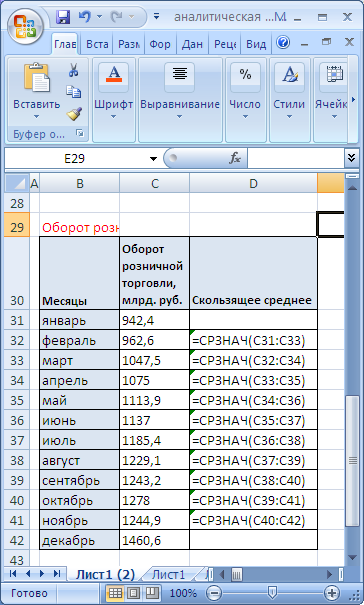The image size is (364, 605).
Task: Open the Quick Access Toolbar customize dropdown
Action: (156, 17)
